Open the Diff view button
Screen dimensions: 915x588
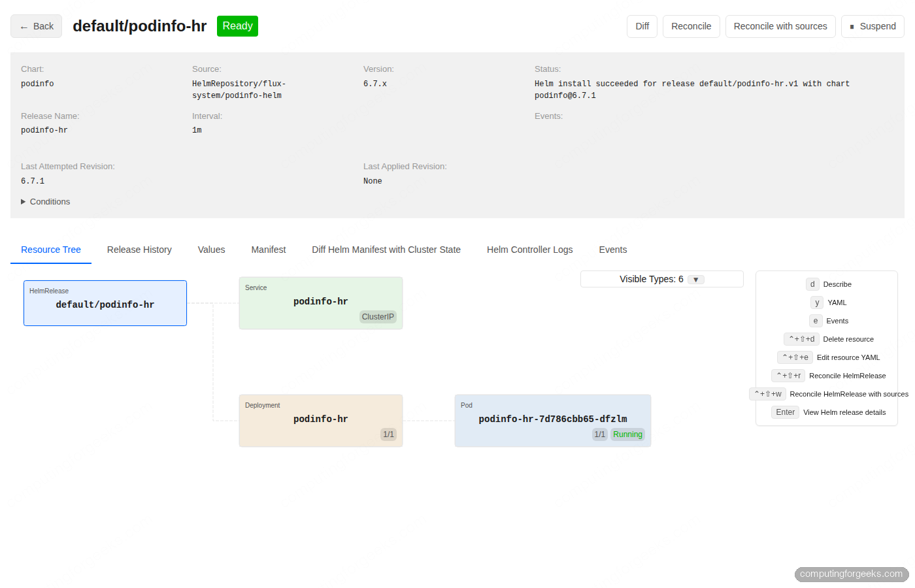642,26
